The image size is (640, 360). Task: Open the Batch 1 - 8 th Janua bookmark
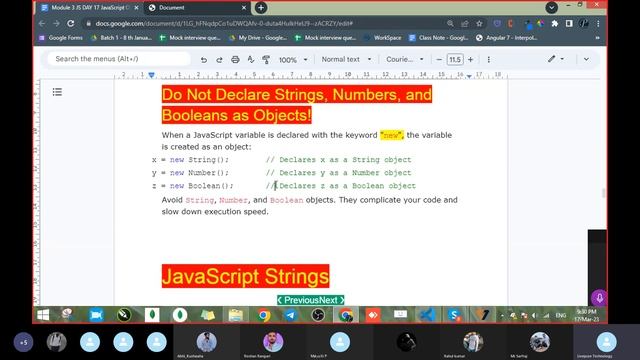[x=122, y=38]
